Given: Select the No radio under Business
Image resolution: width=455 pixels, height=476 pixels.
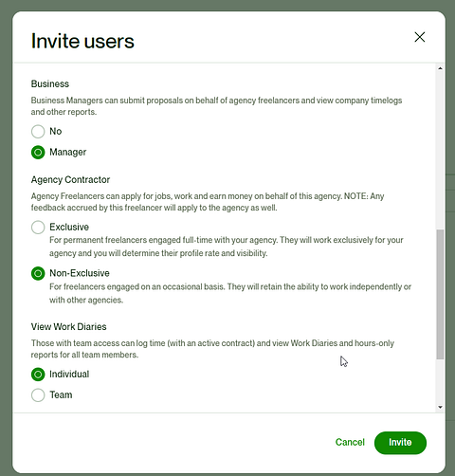Looking at the screenshot, I should (x=38, y=131).
